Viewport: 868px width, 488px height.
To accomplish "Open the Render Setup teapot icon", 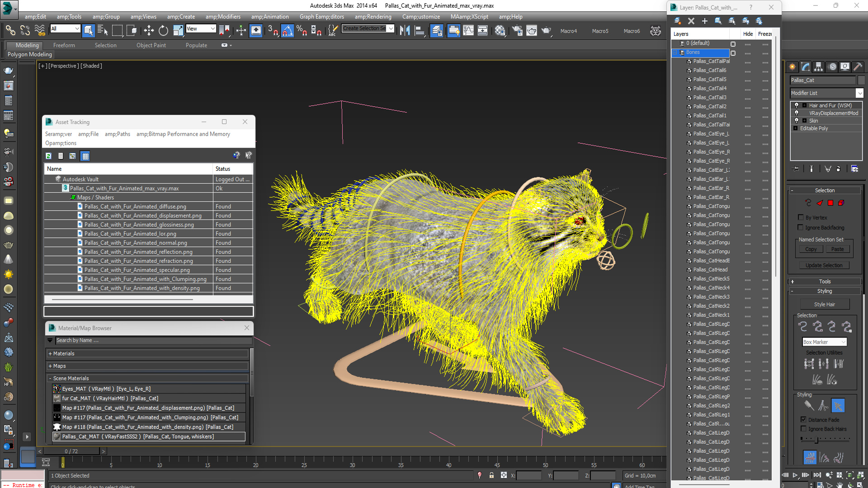I will 517,31.
